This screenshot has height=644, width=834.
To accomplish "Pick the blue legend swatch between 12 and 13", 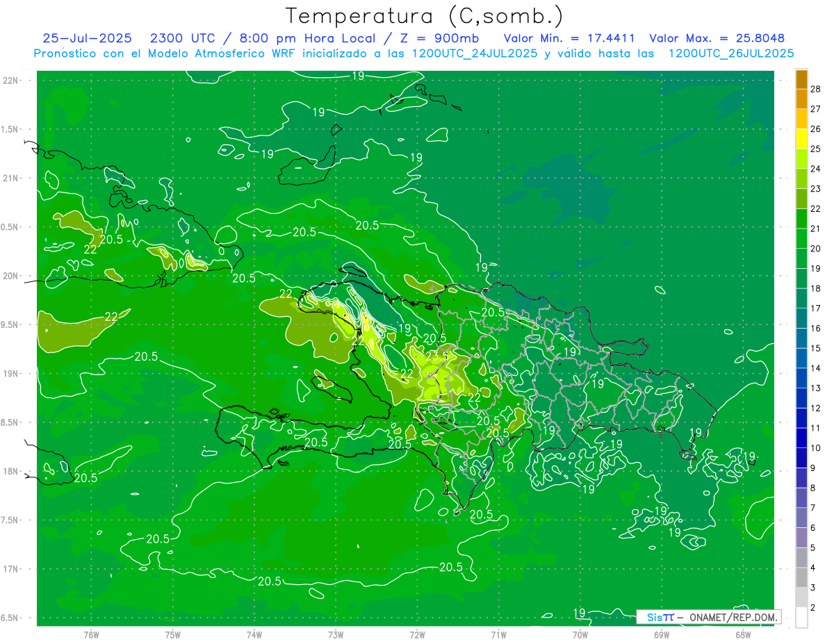I will click(801, 399).
